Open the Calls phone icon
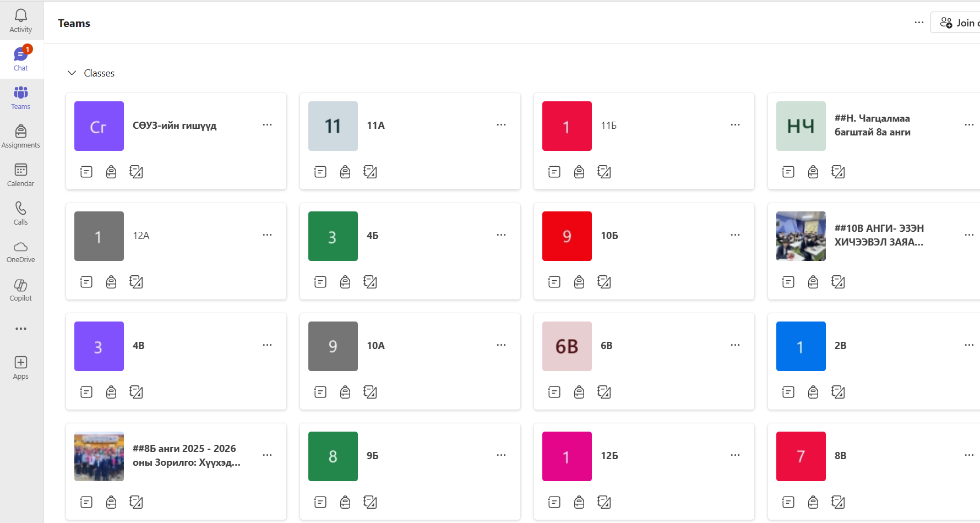Screen dimensions: 980x523 click(x=21, y=213)
